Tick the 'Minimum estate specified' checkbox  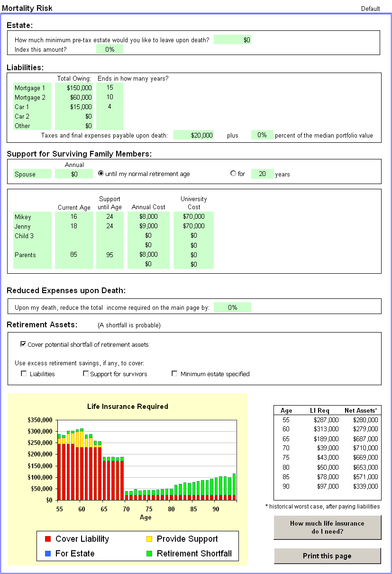click(174, 374)
